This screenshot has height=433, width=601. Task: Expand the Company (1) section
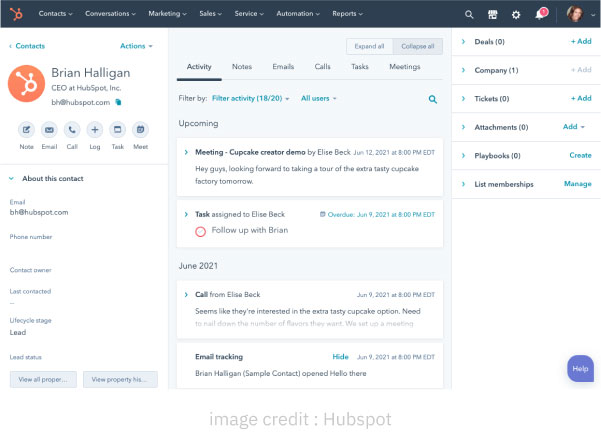tap(463, 70)
